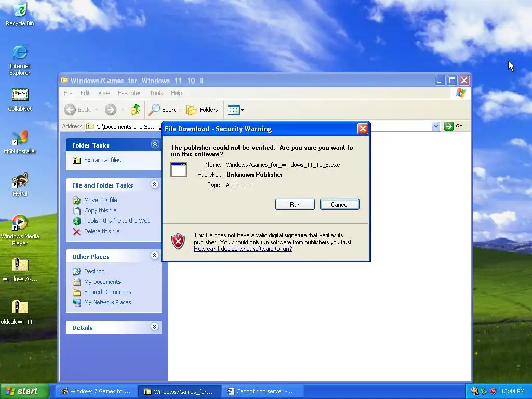Go up one folder level

136,110
